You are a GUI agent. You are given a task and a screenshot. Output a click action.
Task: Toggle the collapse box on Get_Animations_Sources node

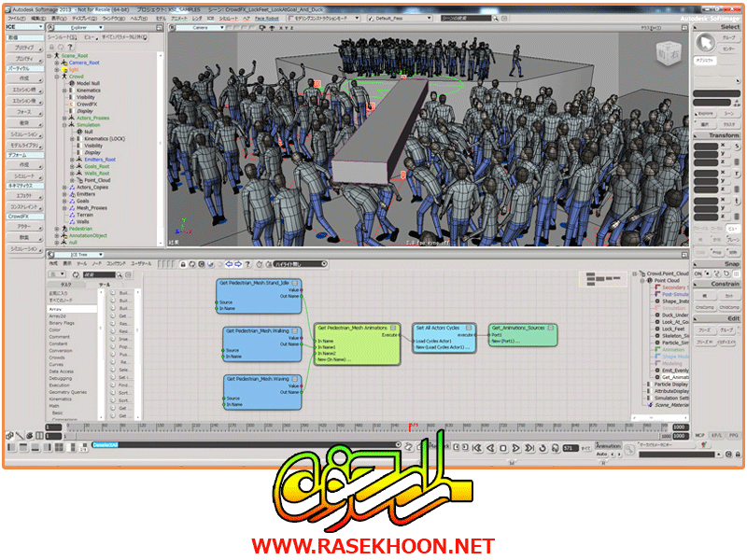coord(551,329)
